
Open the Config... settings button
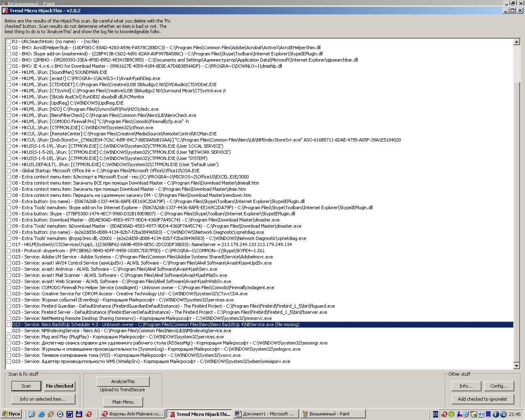tap(499, 386)
